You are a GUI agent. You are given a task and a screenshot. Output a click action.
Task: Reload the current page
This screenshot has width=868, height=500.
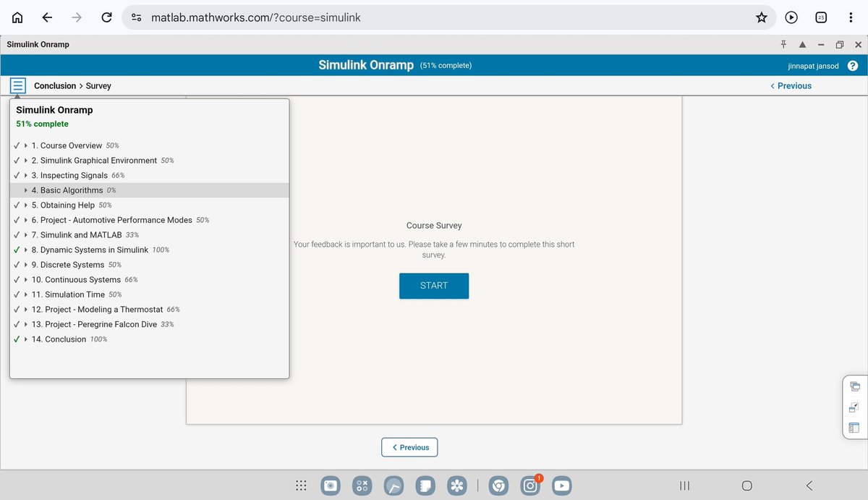(106, 17)
